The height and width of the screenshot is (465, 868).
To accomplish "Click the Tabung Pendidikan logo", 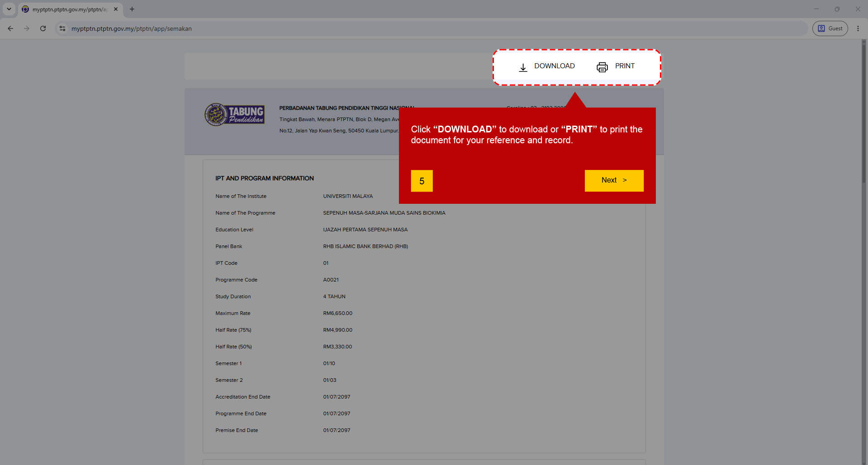I will click(x=234, y=114).
